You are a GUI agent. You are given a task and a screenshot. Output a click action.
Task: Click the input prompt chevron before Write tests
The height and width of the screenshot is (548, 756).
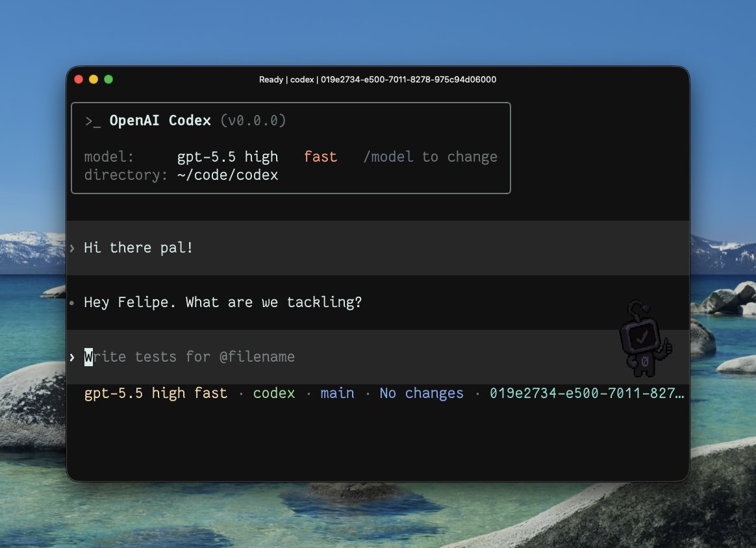72,357
